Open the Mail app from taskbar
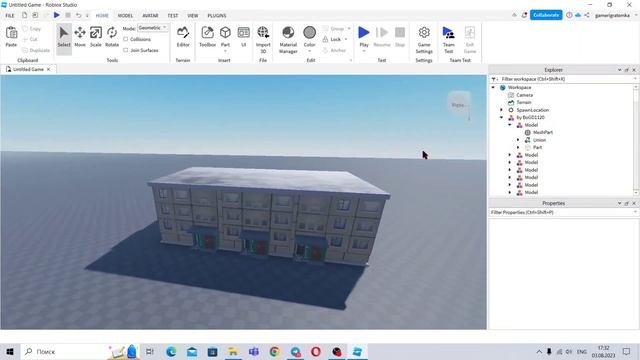 [x=192, y=351]
